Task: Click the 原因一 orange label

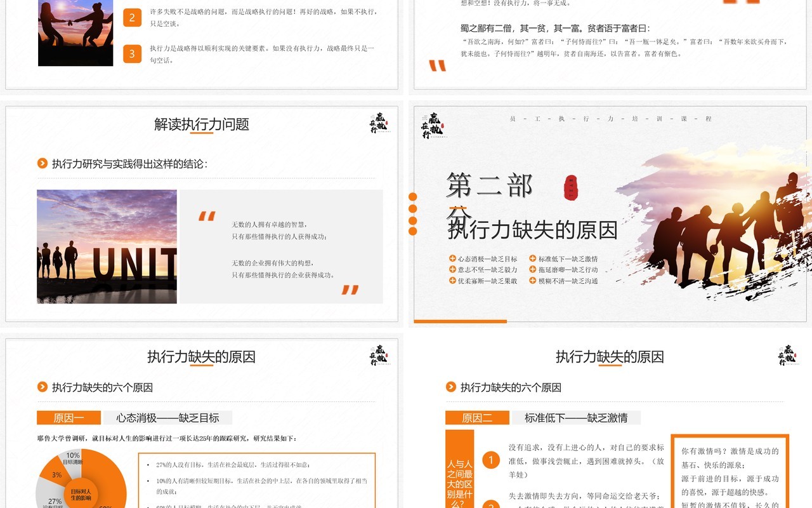Action: pyautogui.click(x=69, y=418)
